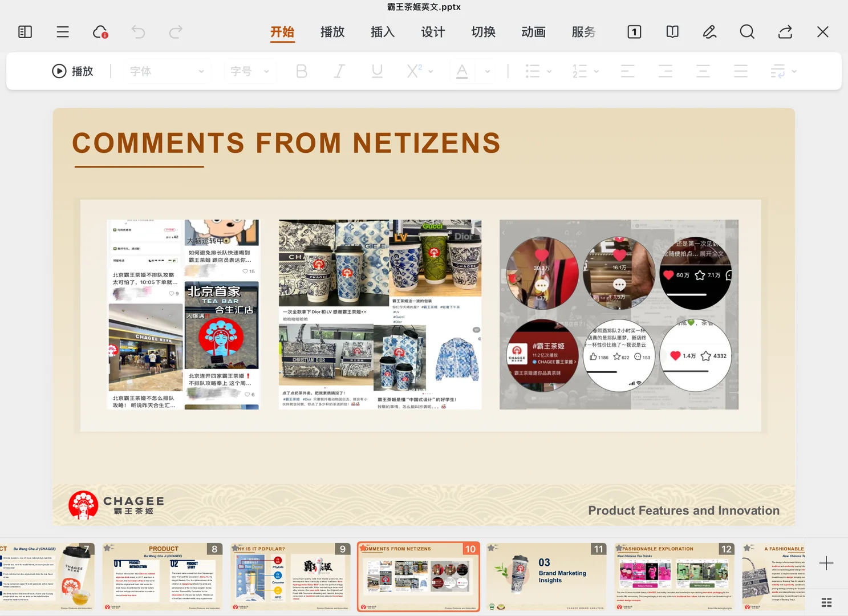This screenshot has width=848, height=616.
Task: Select the third text alignment icon
Action: pos(703,71)
